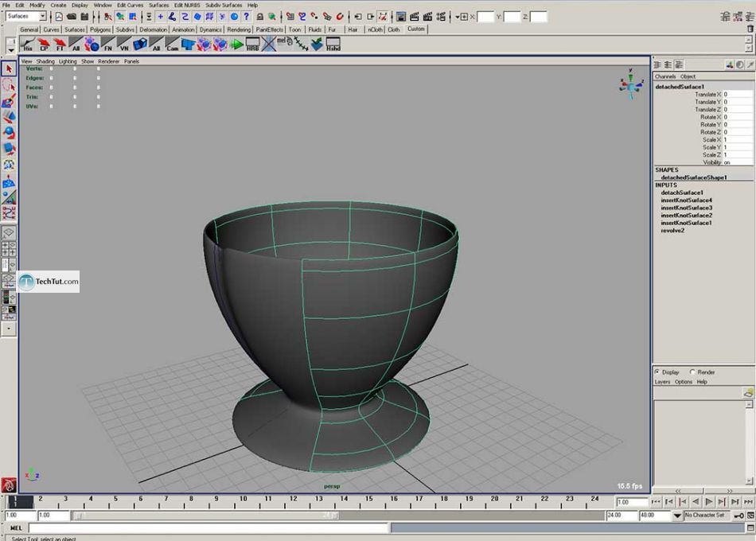Open the Subdiv Surfaces menu

coord(224,5)
